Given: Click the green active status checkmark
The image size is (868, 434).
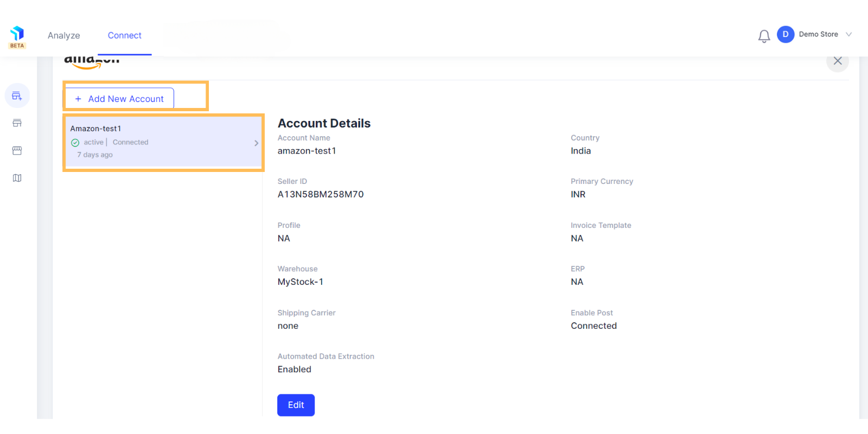Looking at the screenshot, I should 75,143.
